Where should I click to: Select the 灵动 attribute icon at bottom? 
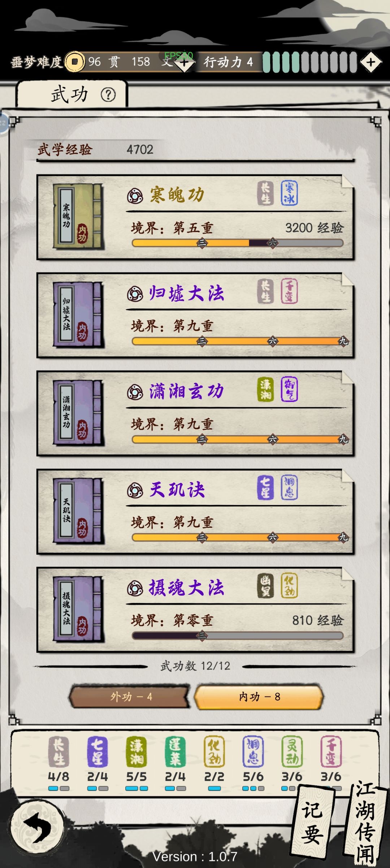292,752
